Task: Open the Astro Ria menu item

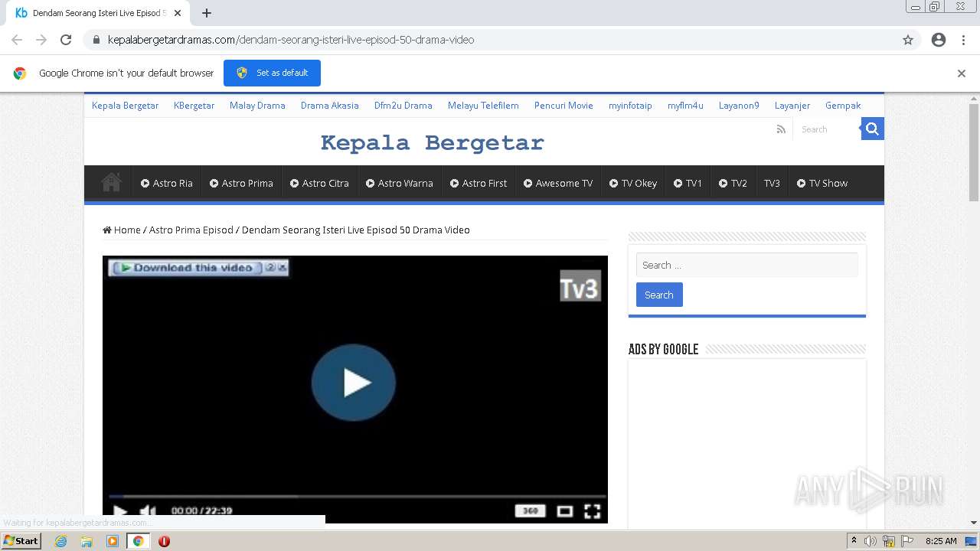Action: (167, 183)
